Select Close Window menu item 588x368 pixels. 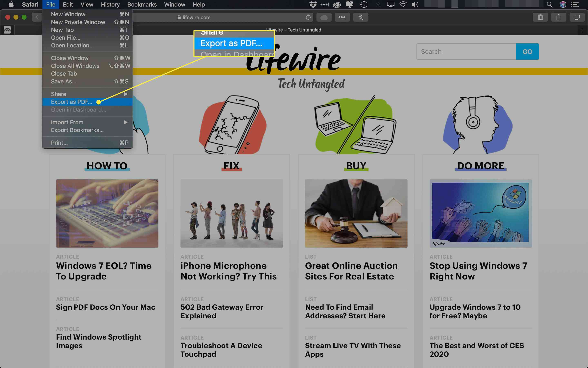coord(87,58)
